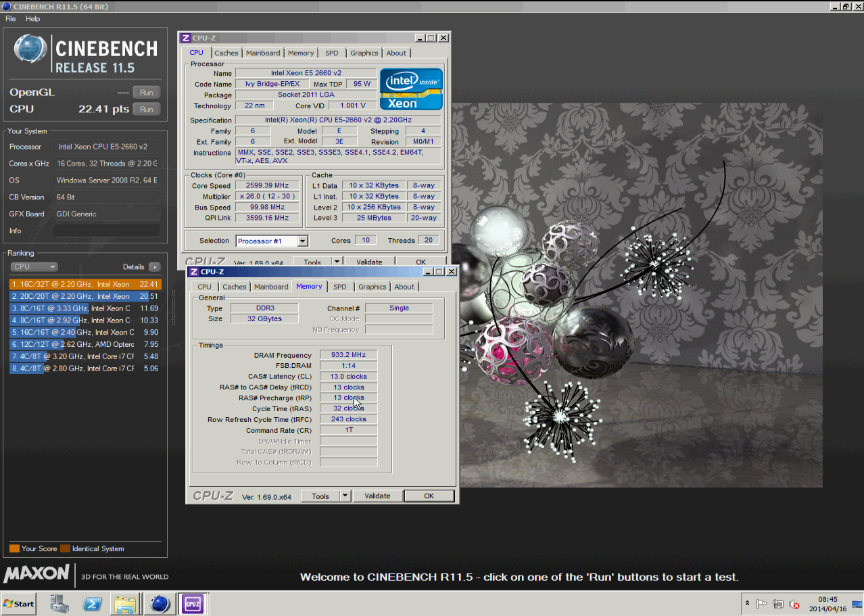864x616 pixels.
Task: Switch to Graphics tab in front CPU-Z window
Action: (x=372, y=287)
